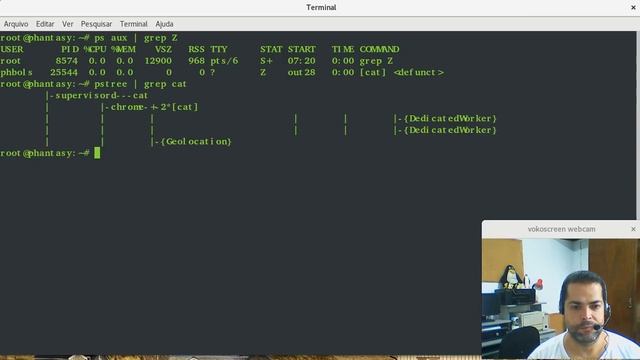Click the 'chrome-+-2*[cat]' tree line
Image resolution: width=640 pixels, height=360 pixels.
tap(149, 107)
